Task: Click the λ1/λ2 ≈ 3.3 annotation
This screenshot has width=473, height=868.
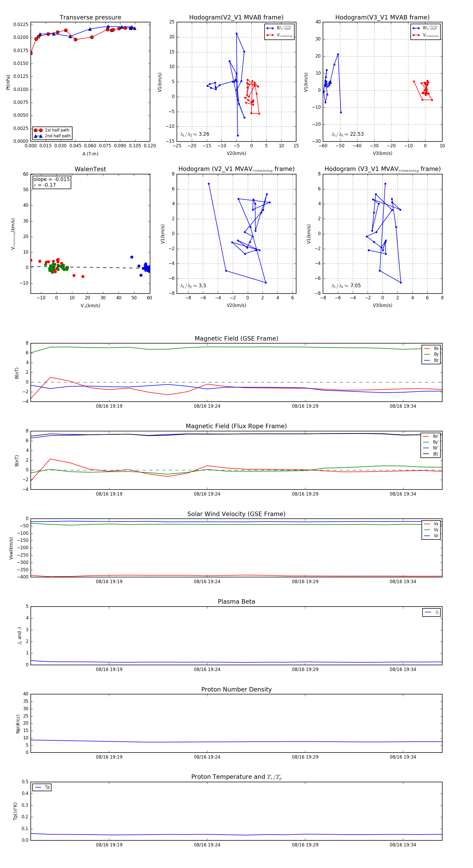Action: pyautogui.click(x=193, y=286)
